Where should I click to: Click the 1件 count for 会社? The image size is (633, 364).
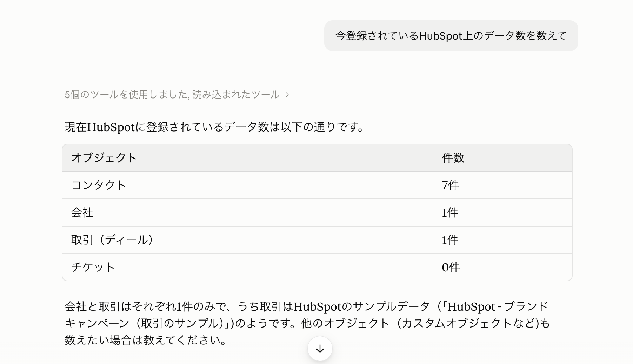(450, 213)
